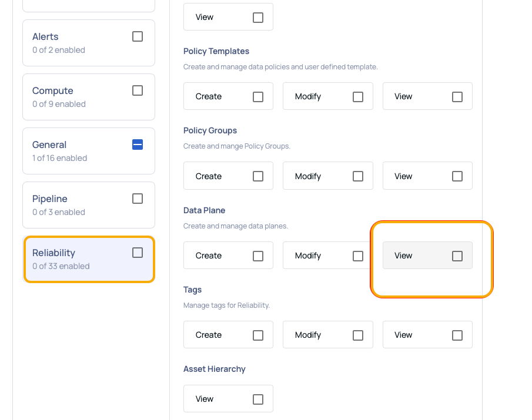Enable Modify under Policy Templates

(358, 97)
